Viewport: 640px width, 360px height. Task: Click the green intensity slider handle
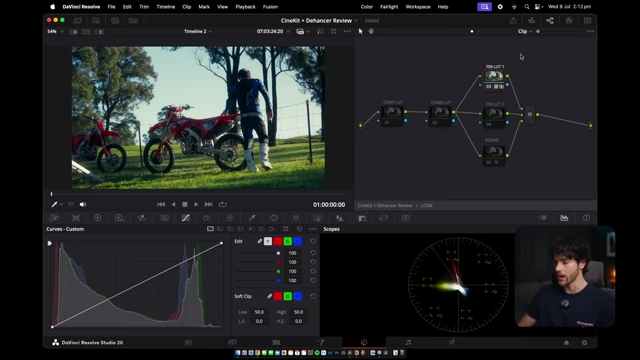(278, 271)
